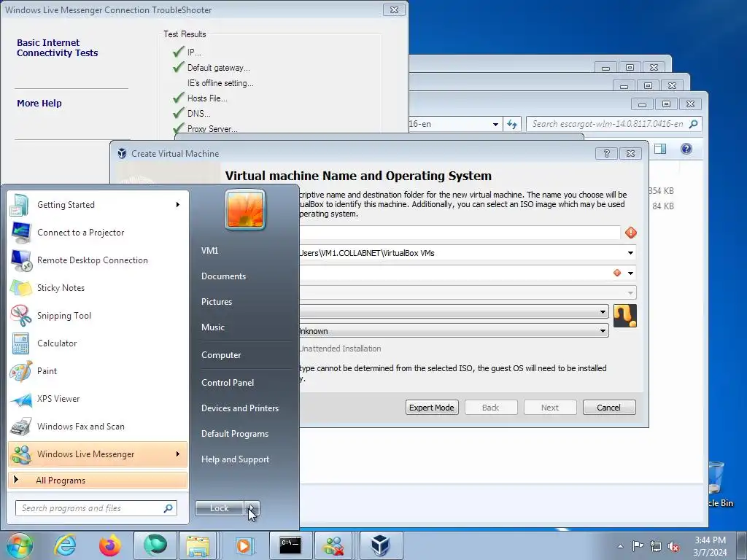Click the Explorer preview pane icon
Viewport: 747px width, 560px height.
pos(660,149)
